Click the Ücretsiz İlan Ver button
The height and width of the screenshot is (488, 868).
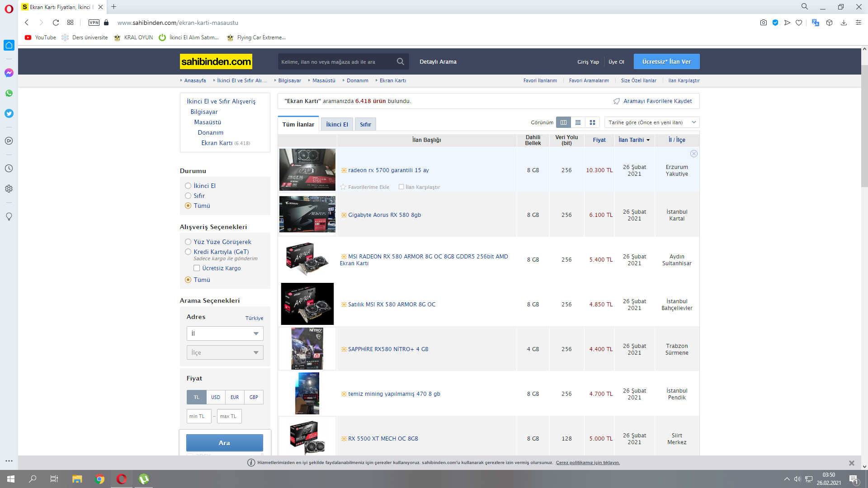666,61
